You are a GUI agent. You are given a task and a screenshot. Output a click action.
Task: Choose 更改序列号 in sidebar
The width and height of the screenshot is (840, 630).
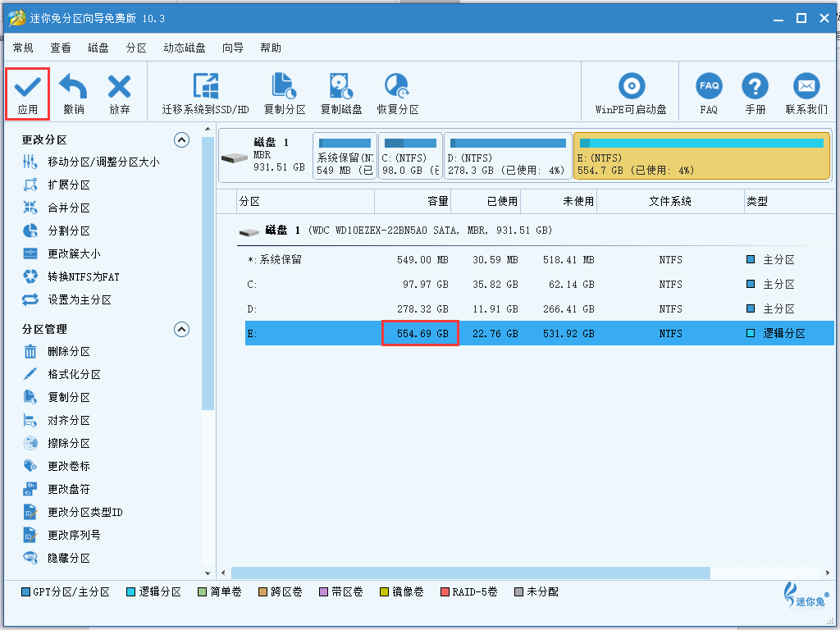pyautogui.click(x=62, y=535)
